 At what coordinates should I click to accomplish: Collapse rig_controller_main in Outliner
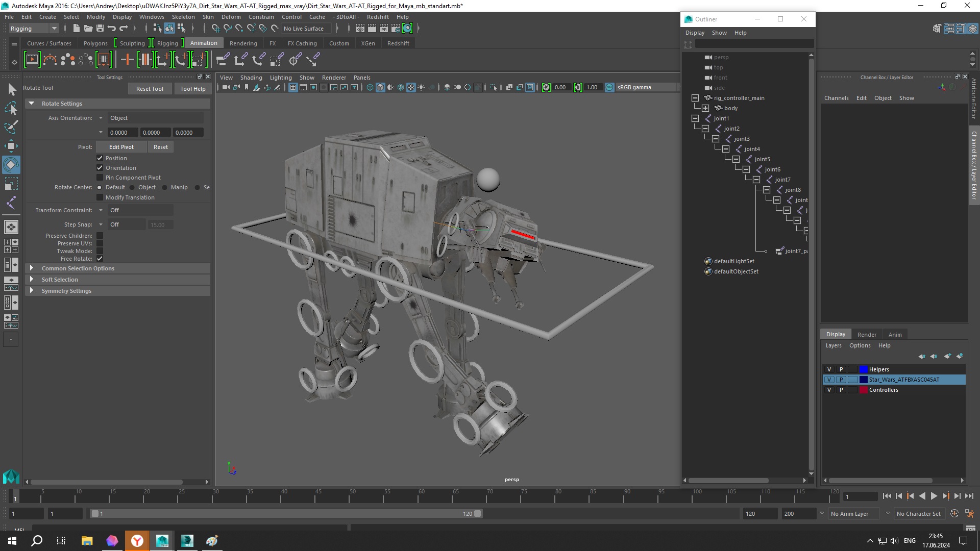(x=695, y=98)
